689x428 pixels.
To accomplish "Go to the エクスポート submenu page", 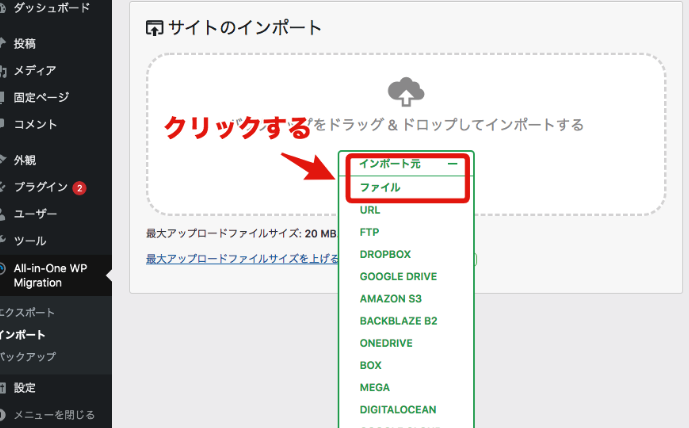I will pyautogui.click(x=27, y=312).
